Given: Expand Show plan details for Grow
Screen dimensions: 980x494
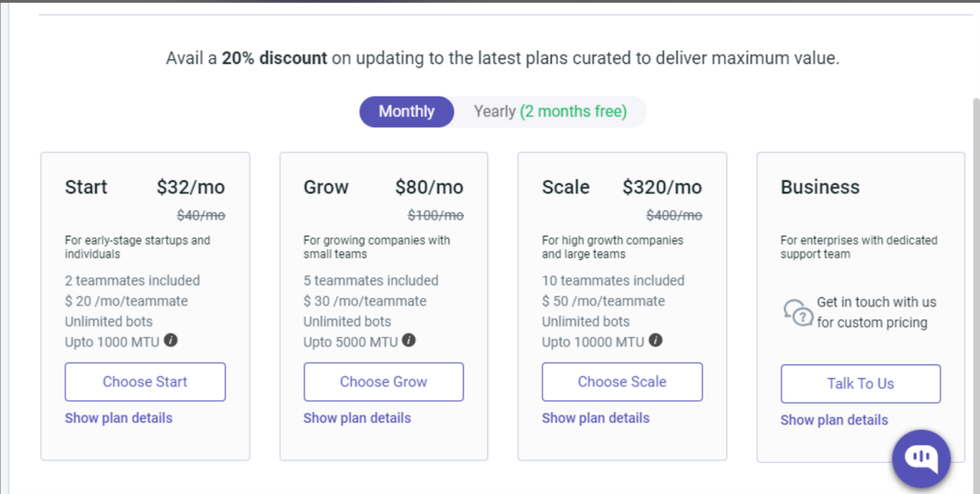Looking at the screenshot, I should tap(357, 418).
